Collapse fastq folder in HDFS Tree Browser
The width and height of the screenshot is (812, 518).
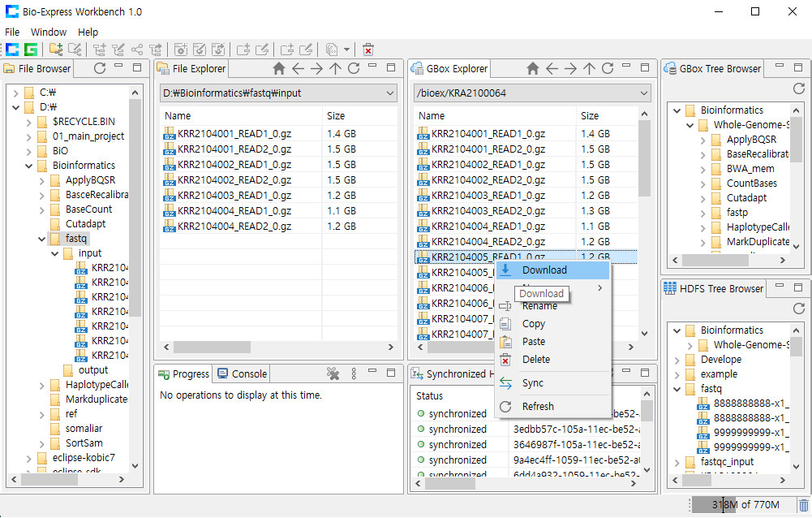[x=677, y=389]
